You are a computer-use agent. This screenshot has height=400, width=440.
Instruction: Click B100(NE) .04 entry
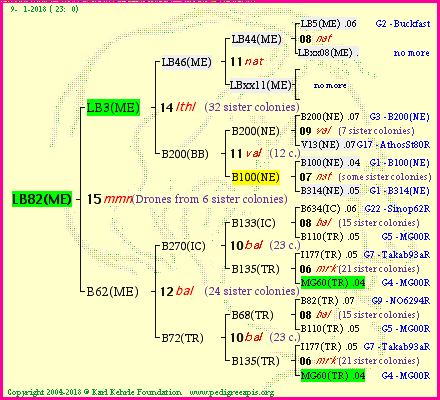tap(330, 163)
